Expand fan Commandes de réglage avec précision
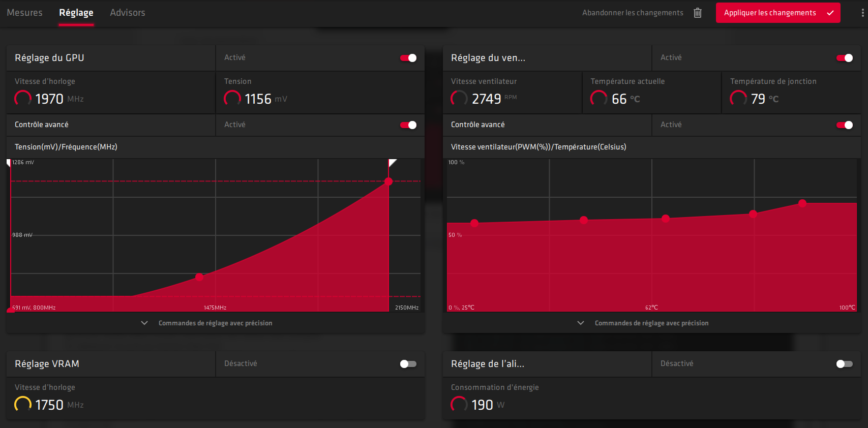The height and width of the screenshot is (428, 868). [651, 323]
